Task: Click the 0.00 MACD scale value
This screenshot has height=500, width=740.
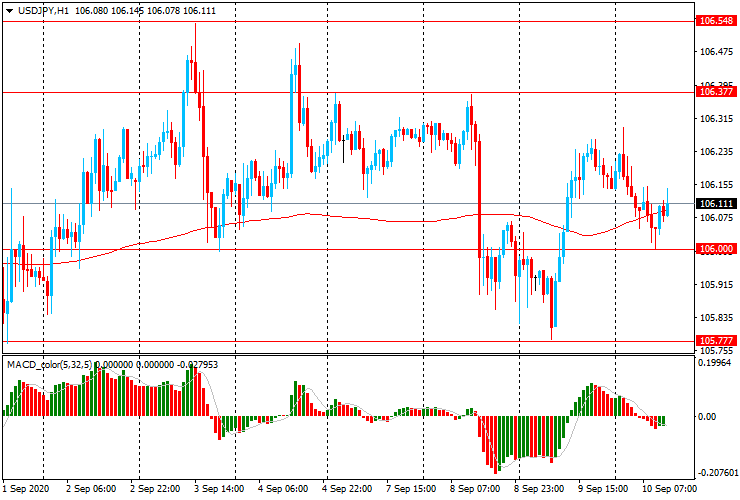Action: (707, 417)
